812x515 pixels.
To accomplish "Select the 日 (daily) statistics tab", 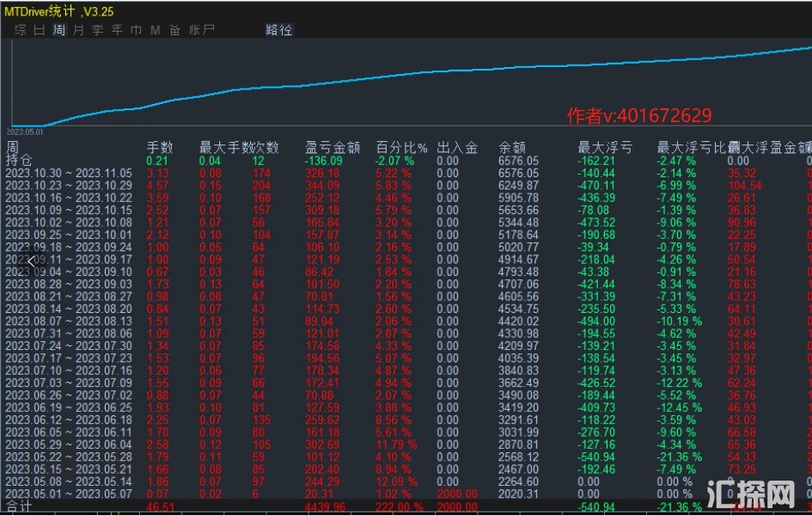I will pyautogui.click(x=40, y=30).
